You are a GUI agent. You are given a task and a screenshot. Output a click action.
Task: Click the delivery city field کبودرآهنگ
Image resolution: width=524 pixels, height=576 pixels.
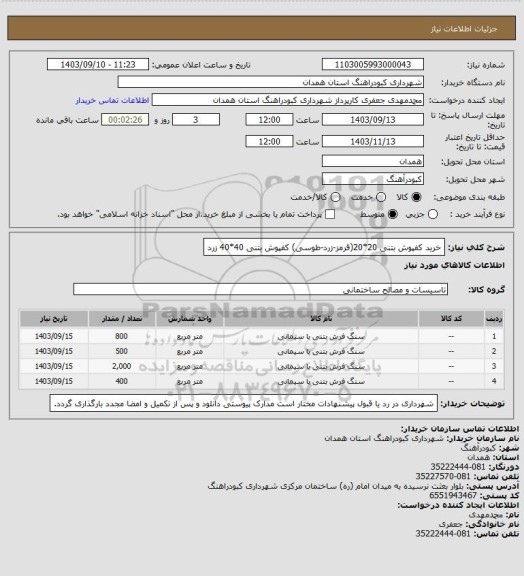coord(373,179)
